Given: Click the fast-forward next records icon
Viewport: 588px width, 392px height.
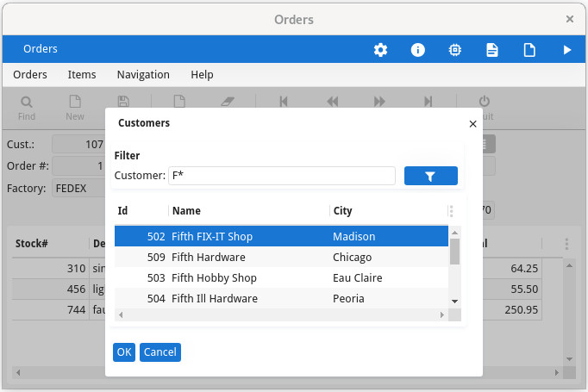Looking at the screenshot, I should [x=379, y=101].
